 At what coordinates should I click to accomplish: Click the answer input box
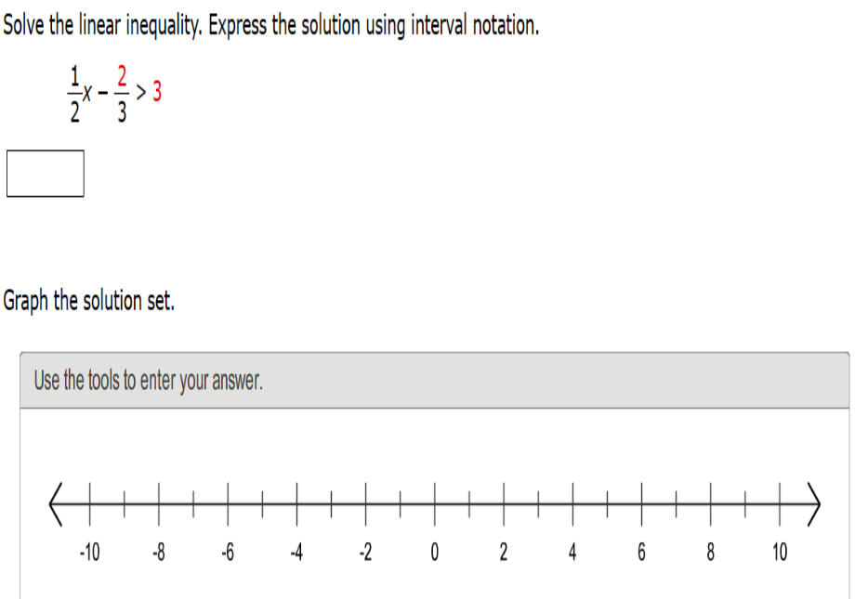[x=46, y=173]
